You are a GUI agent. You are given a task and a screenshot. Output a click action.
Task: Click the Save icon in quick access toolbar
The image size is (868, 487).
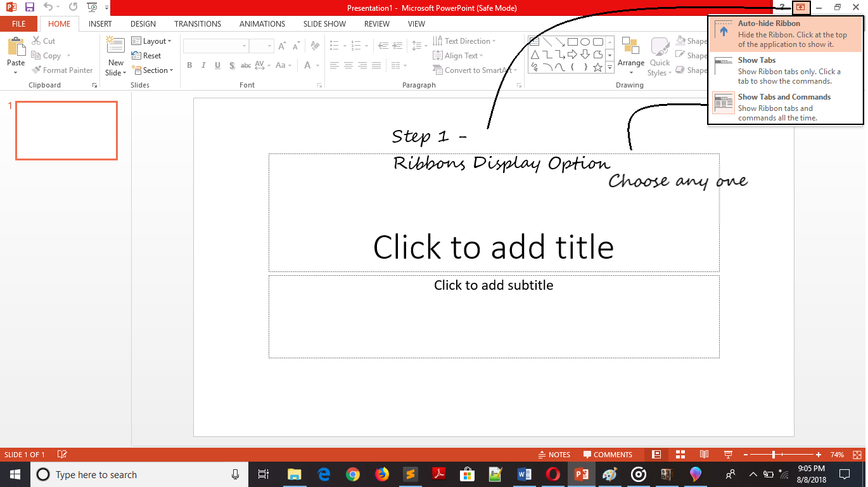pos(30,8)
